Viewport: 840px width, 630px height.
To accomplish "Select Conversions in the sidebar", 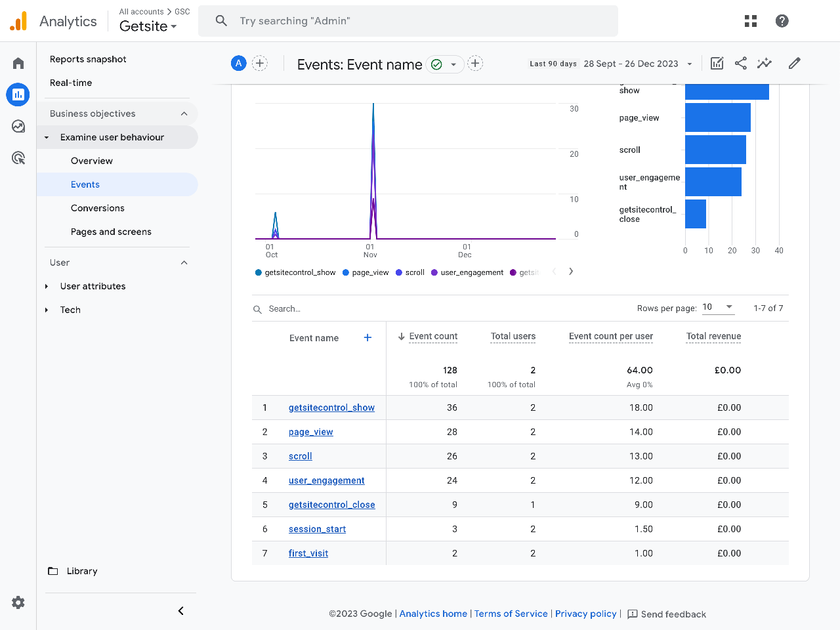I will [x=97, y=208].
